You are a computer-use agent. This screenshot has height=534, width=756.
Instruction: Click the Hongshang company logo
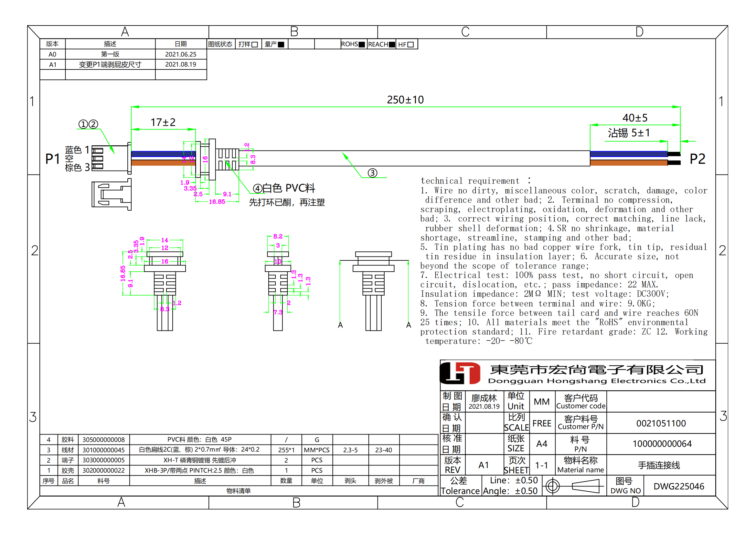tap(460, 373)
